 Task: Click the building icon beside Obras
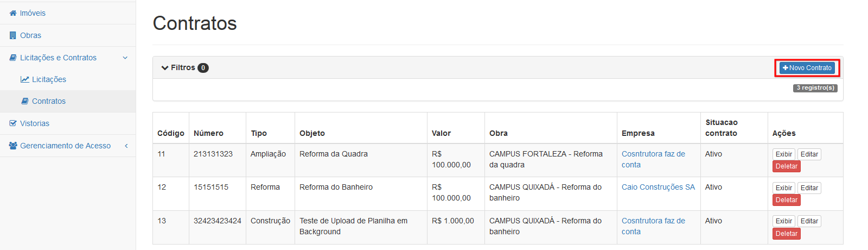[x=13, y=35]
